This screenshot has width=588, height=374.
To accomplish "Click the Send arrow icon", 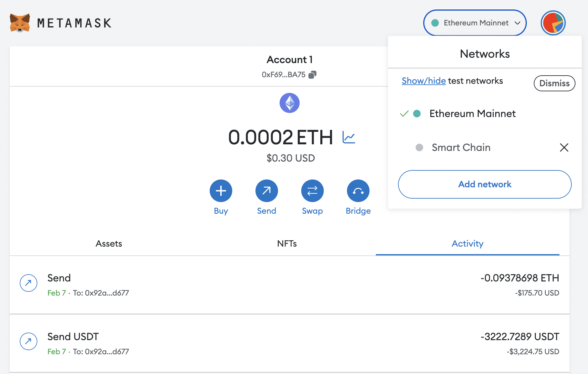I will pyautogui.click(x=267, y=191).
